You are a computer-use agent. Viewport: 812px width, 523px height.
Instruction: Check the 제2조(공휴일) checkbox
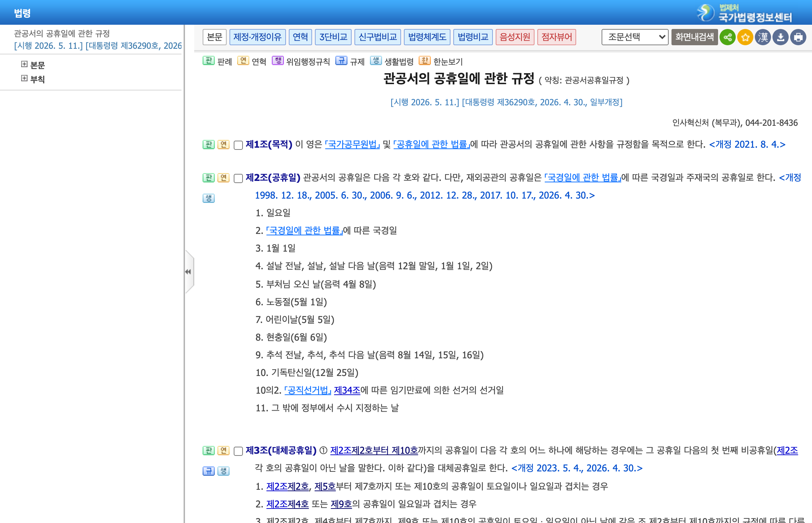[238, 178]
